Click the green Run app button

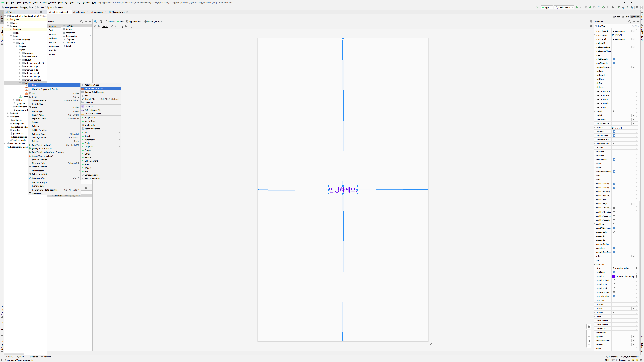pos(577,8)
